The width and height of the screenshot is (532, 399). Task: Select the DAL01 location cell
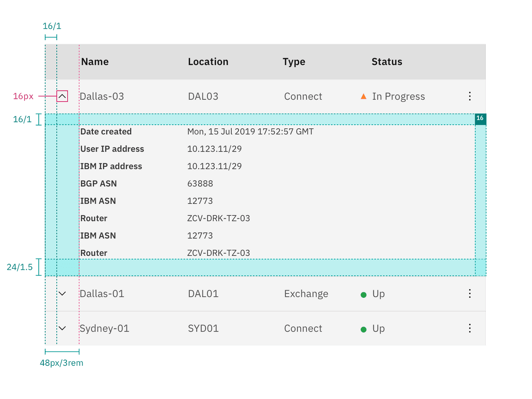(203, 294)
